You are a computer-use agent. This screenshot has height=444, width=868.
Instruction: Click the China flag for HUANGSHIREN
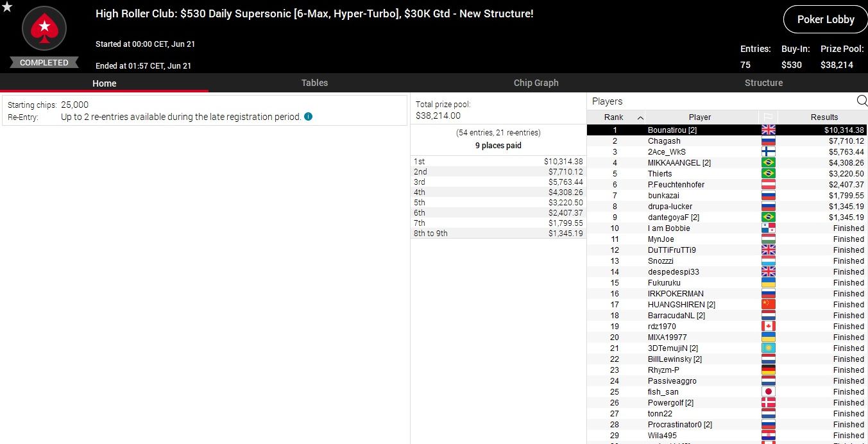coord(768,304)
